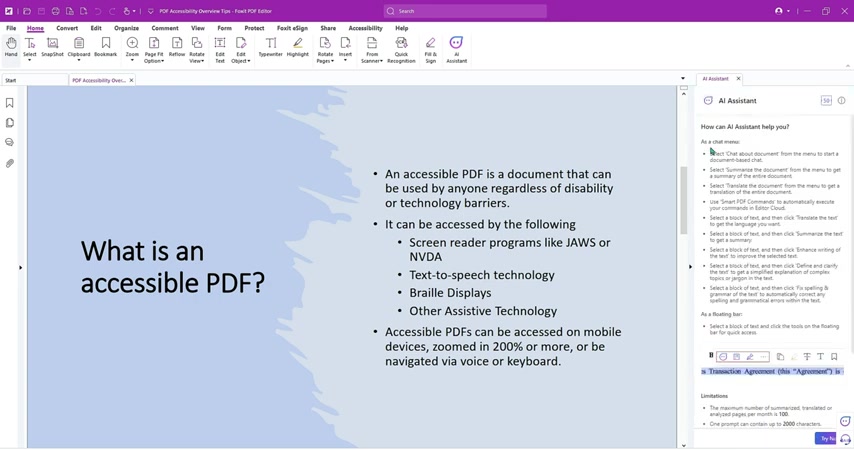This screenshot has height=450, width=854.
Task: Switch to the Start document tab
Action: coord(35,80)
